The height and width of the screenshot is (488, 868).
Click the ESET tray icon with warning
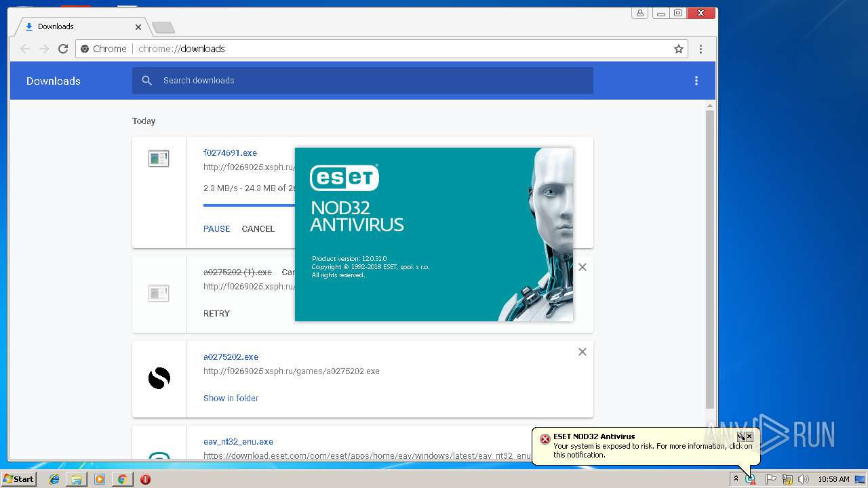751,479
